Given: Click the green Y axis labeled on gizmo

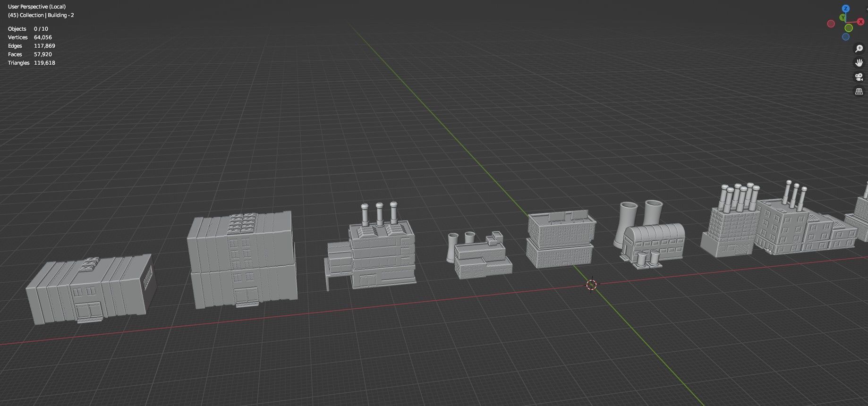Looking at the screenshot, I should [843, 17].
